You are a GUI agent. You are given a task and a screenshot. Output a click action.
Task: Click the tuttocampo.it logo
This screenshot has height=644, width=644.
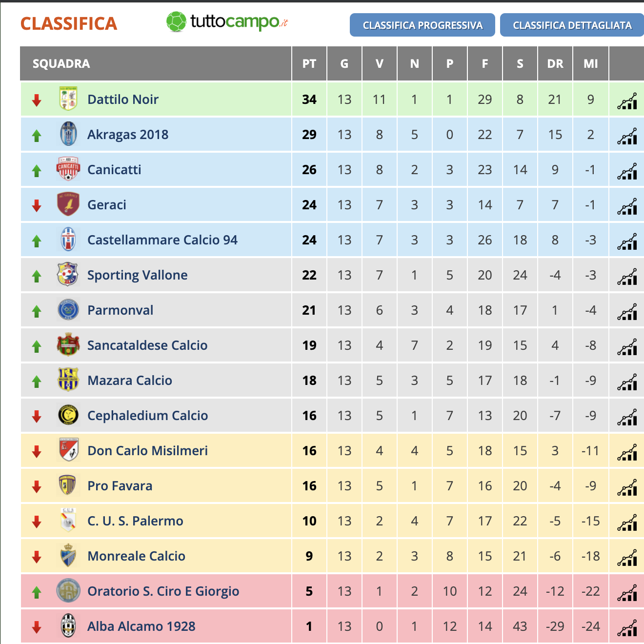(x=227, y=22)
